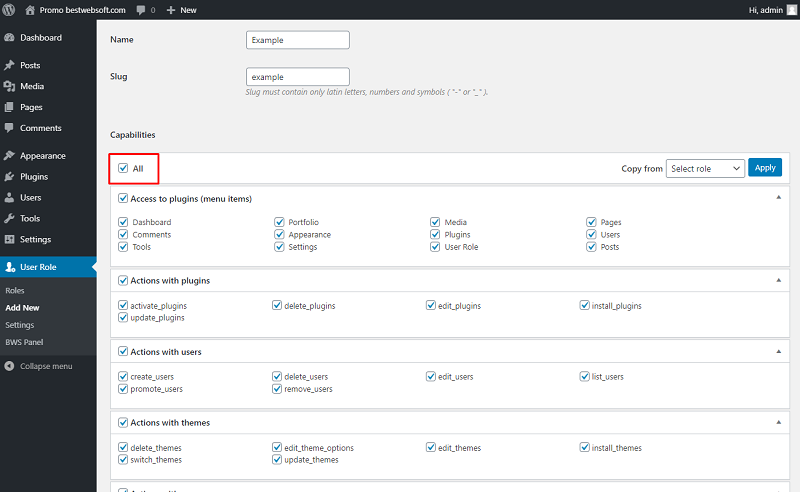Click the plus icon next to New
The height and width of the screenshot is (492, 800).
pyautogui.click(x=171, y=10)
